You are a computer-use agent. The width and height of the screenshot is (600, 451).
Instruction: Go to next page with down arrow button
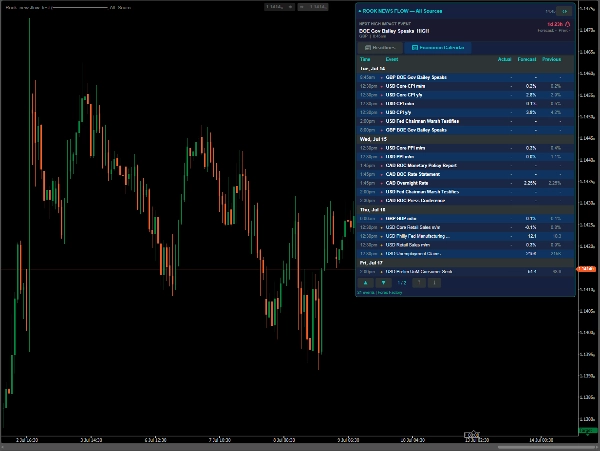[383, 283]
